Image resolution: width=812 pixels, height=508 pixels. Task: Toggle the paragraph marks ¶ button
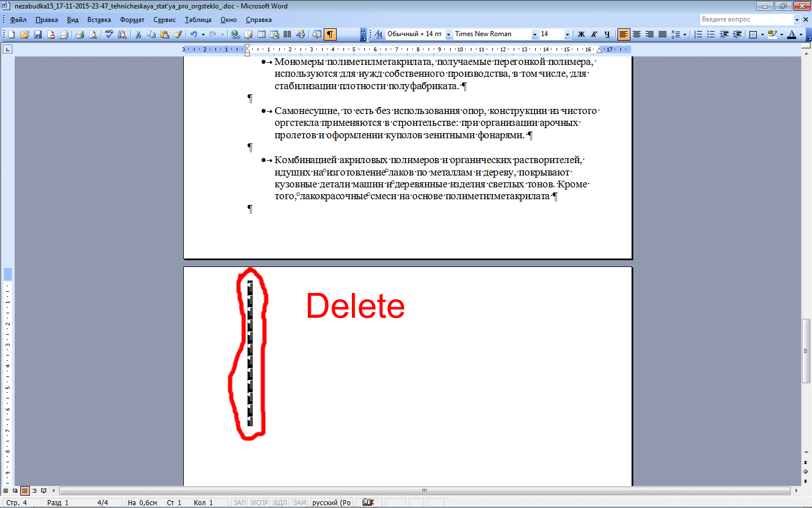click(x=330, y=34)
